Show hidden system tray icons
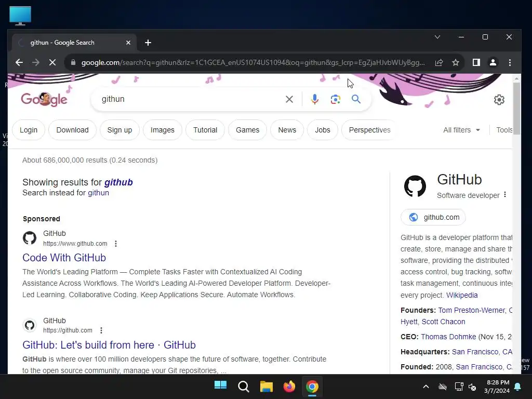Screen dimensions: 532x399 pos(426,387)
